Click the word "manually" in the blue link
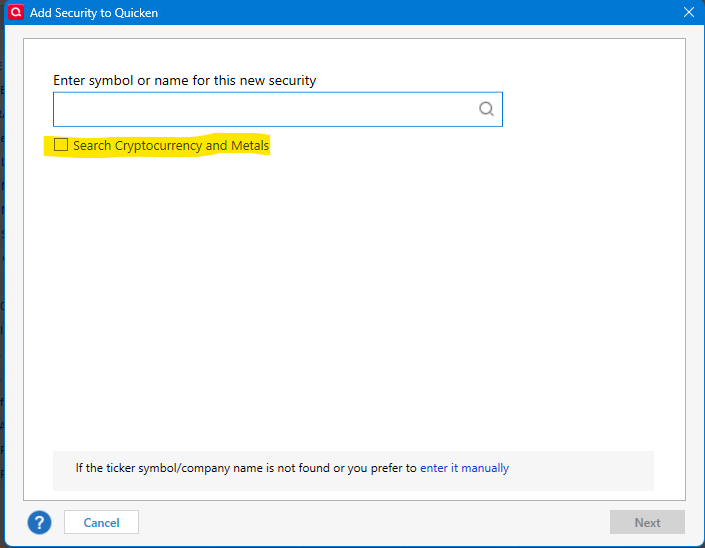The height and width of the screenshot is (548, 705). tap(484, 468)
